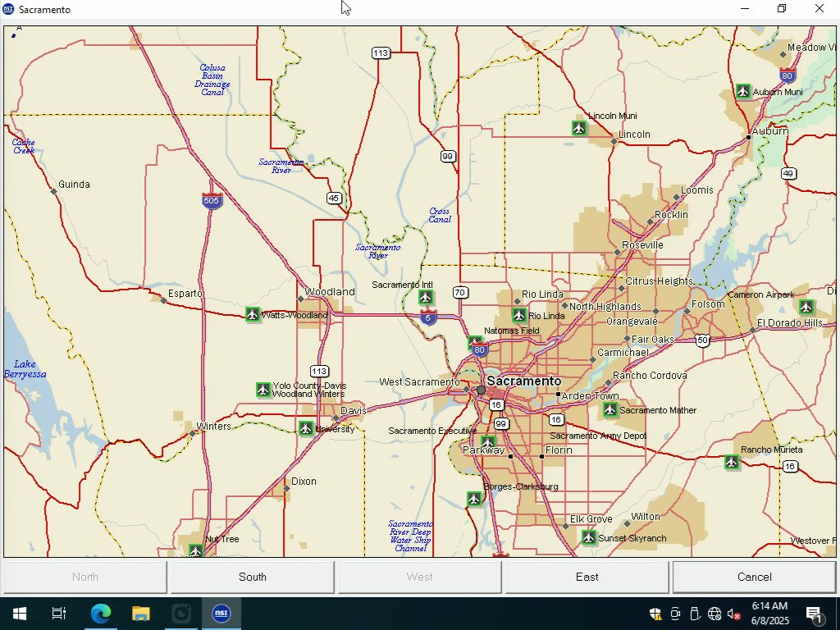
Task: Click the Sacramento city marker
Action: click(x=482, y=390)
